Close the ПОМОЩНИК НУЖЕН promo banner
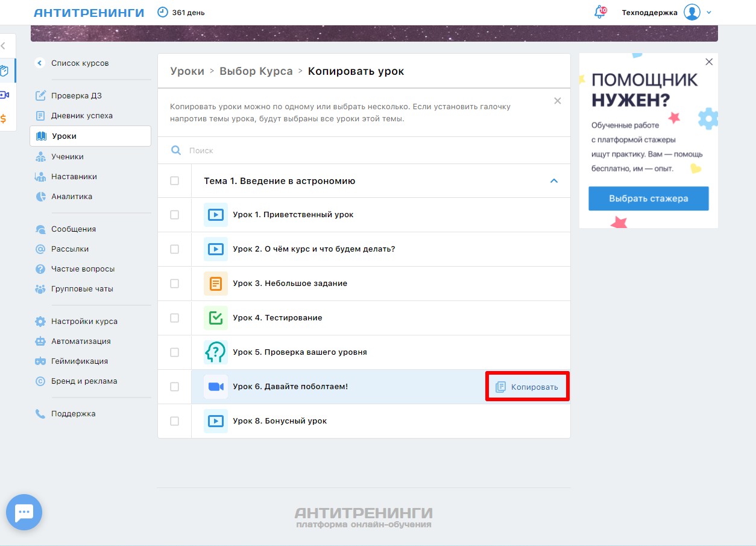Viewport: 756px width, 546px height. tap(709, 62)
